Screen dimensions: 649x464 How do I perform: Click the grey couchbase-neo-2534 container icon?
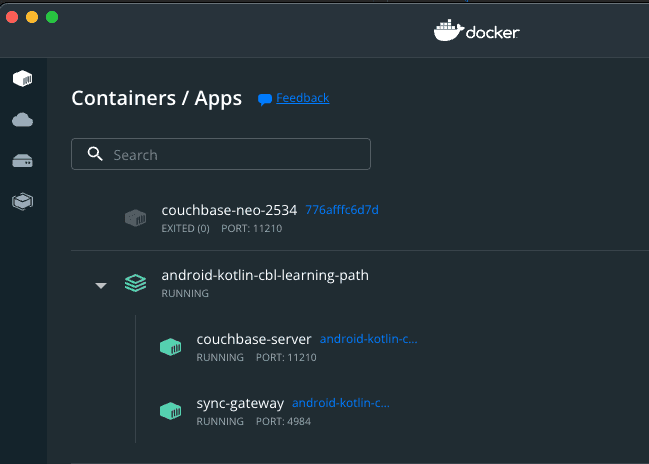coord(136,218)
